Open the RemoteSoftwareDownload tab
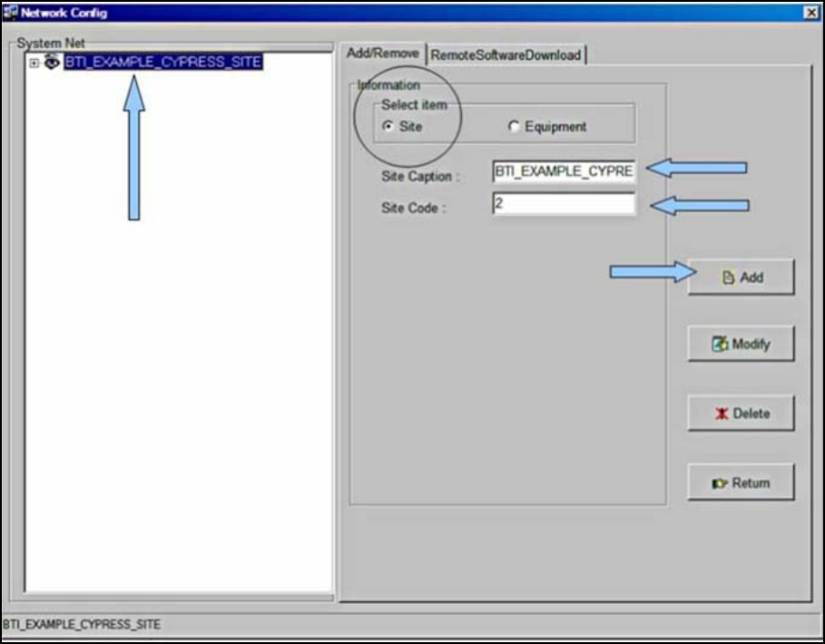 click(x=506, y=54)
